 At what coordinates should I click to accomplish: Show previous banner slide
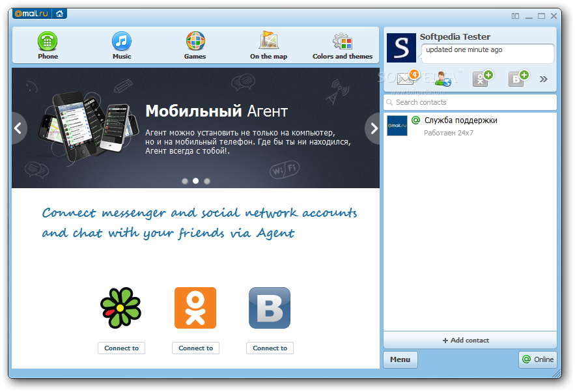(18, 128)
